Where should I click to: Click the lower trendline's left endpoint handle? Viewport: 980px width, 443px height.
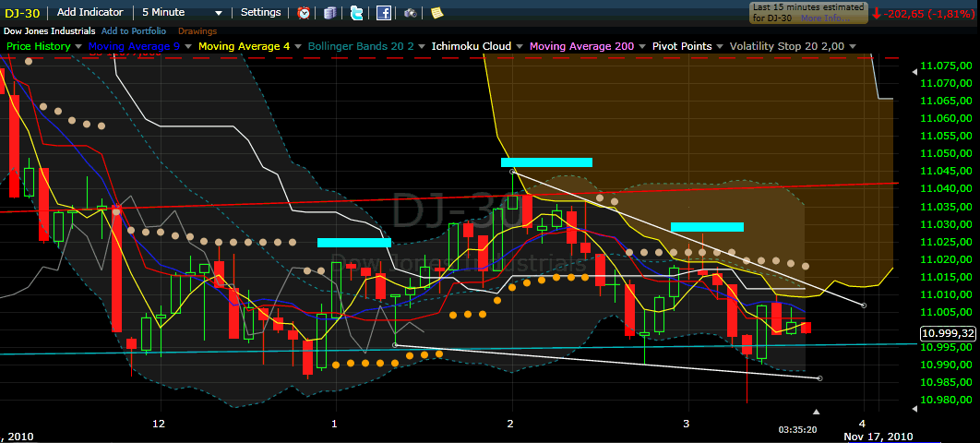point(394,345)
